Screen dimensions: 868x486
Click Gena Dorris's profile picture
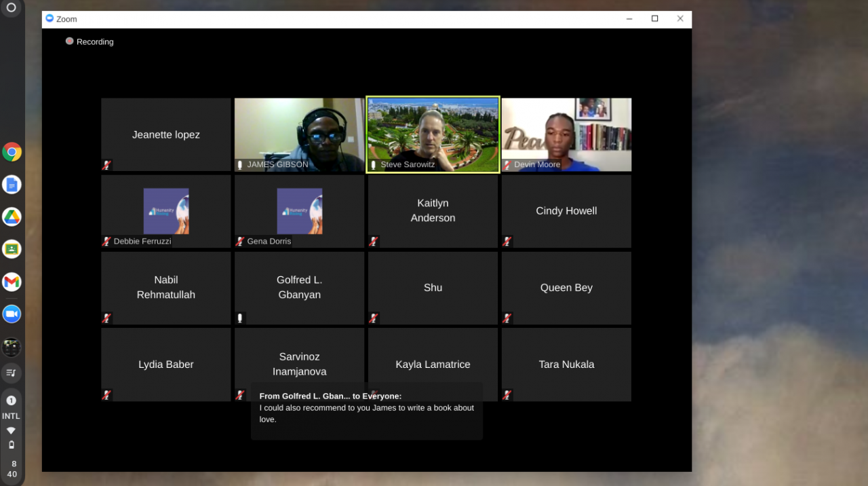pyautogui.click(x=300, y=211)
